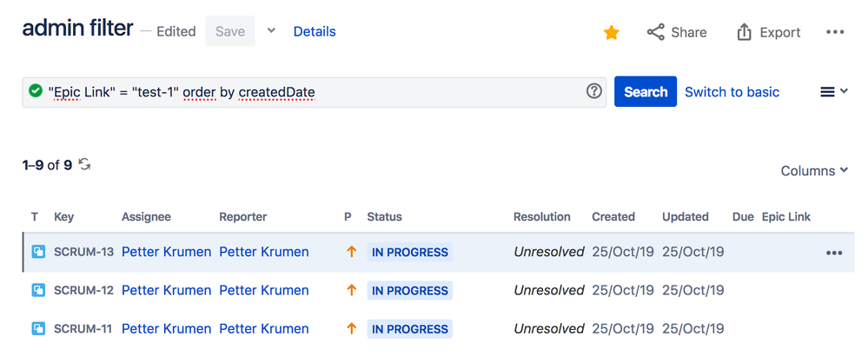Viewport: 868px width, 356px height.
Task: Open row actions menu for SCRUM-13
Action: pyautogui.click(x=834, y=253)
